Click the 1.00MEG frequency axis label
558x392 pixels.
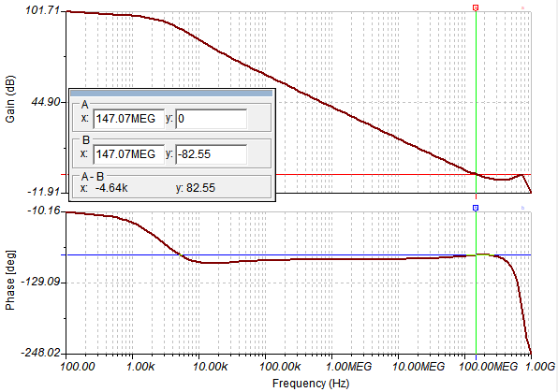tap(348, 367)
